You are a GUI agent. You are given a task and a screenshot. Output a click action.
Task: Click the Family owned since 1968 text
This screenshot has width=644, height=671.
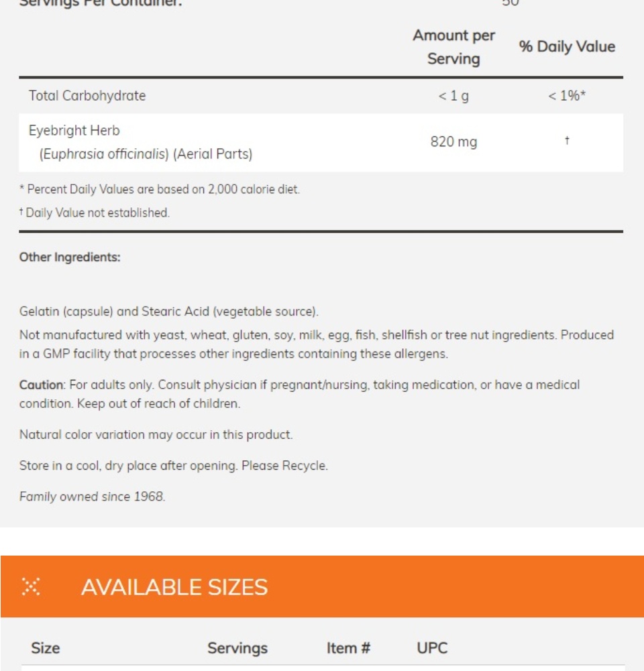[92, 497]
